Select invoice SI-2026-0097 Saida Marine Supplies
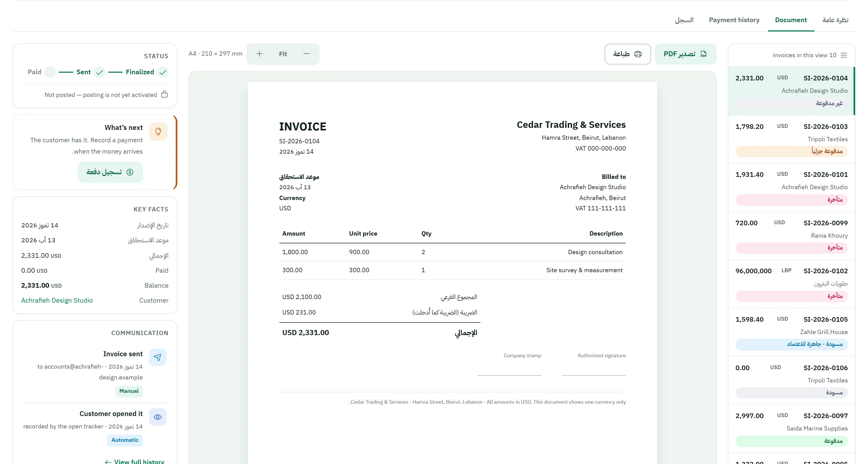Screen dimensions: 868x464 (791, 429)
